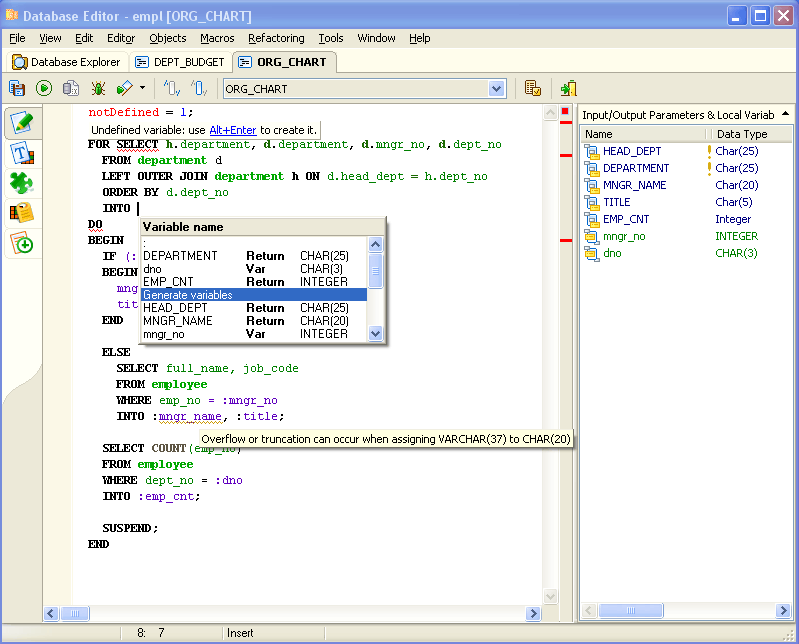Click the sidebar icon with letter T

(21, 153)
